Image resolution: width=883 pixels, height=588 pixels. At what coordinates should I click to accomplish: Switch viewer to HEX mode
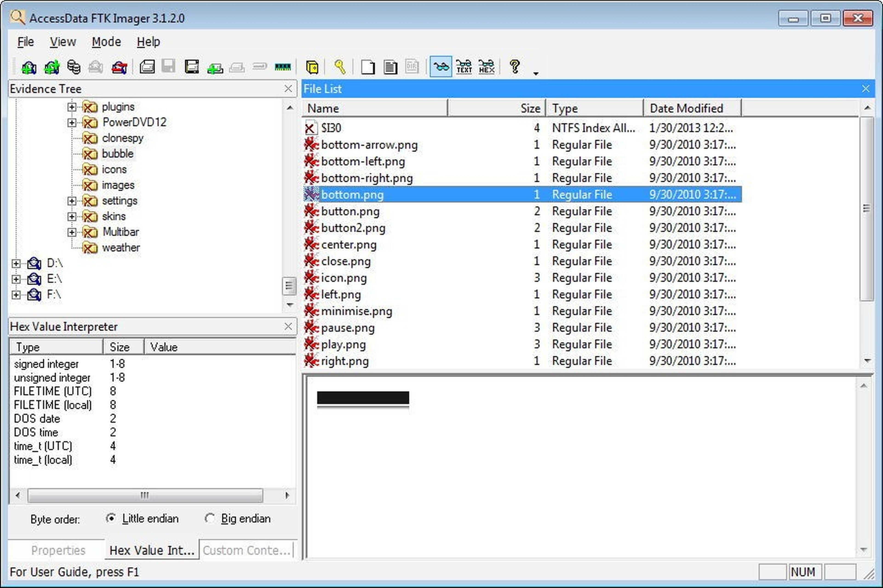point(486,67)
